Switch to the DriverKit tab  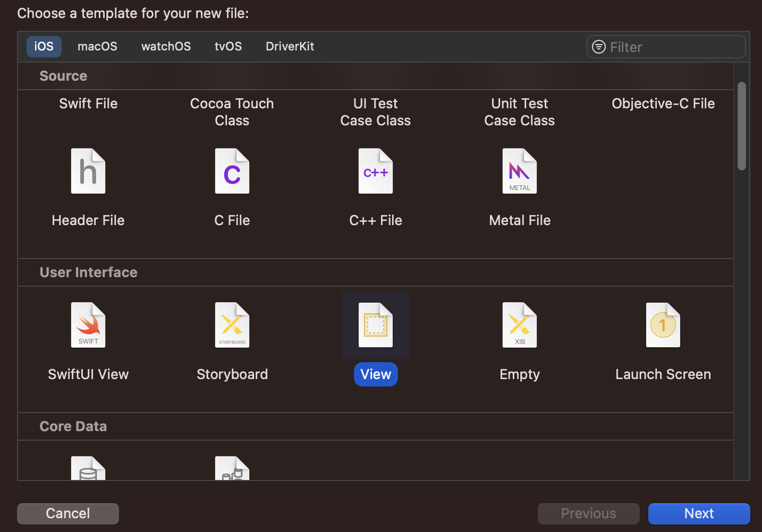tap(290, 46)
